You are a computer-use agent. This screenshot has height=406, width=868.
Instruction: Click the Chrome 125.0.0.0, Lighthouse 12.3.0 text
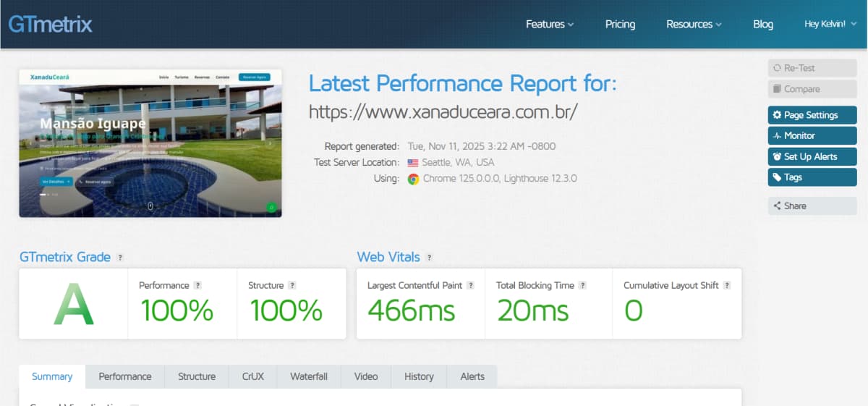pos(500,179)
